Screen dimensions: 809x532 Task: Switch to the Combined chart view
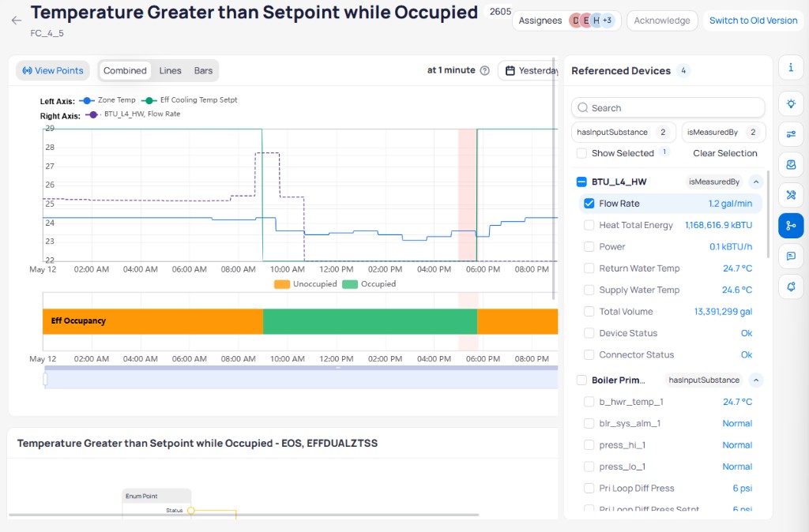tap(125, 70)
